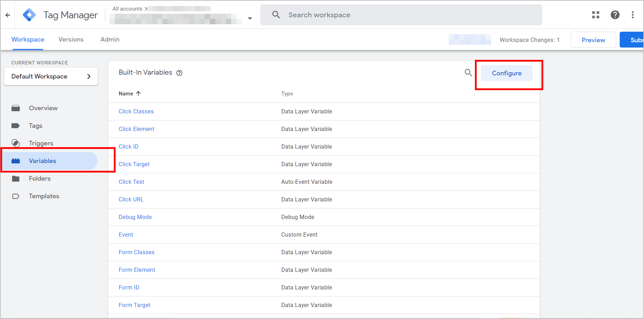Select the Templates sidebar icon
644x319 pixels.
coord(16,196)
